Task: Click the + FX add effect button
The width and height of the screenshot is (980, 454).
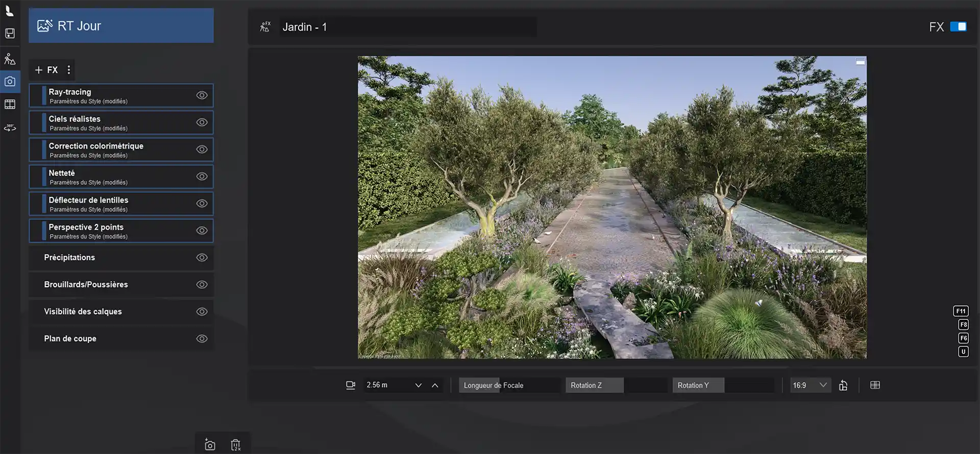Action: [46, 70]
